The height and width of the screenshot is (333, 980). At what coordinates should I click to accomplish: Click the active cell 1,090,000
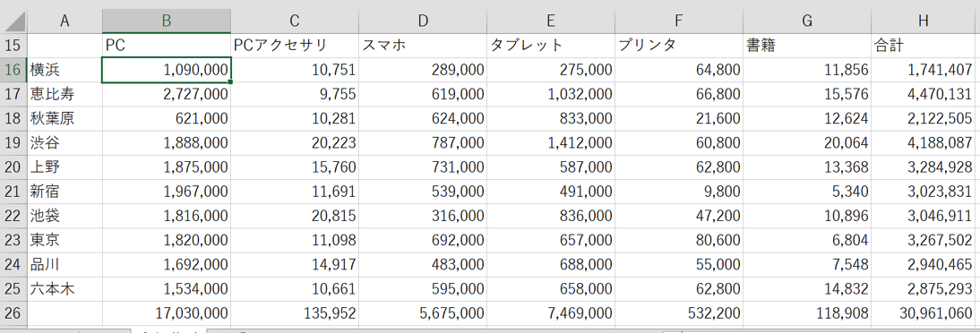click(167, 69)
